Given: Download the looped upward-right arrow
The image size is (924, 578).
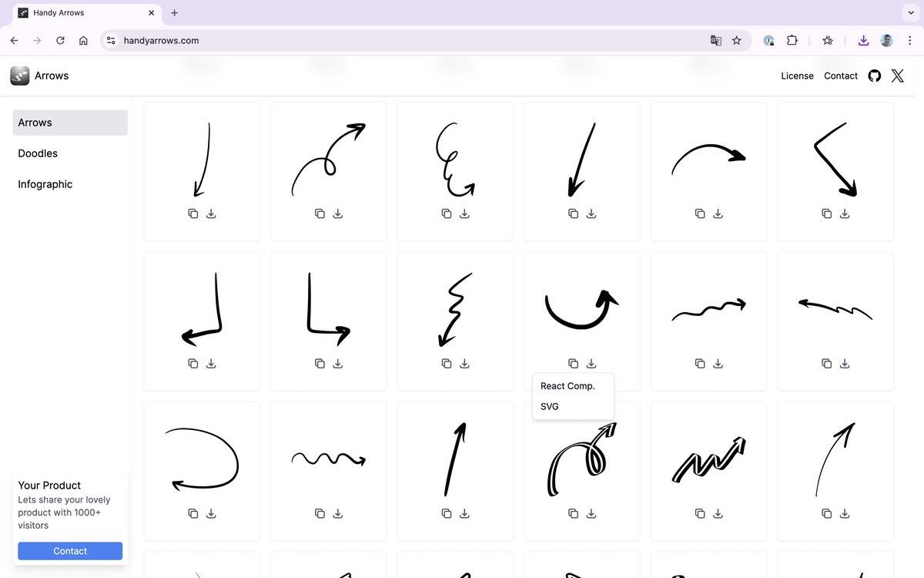Looking at the screenshot, I should (x=337, y=213).
